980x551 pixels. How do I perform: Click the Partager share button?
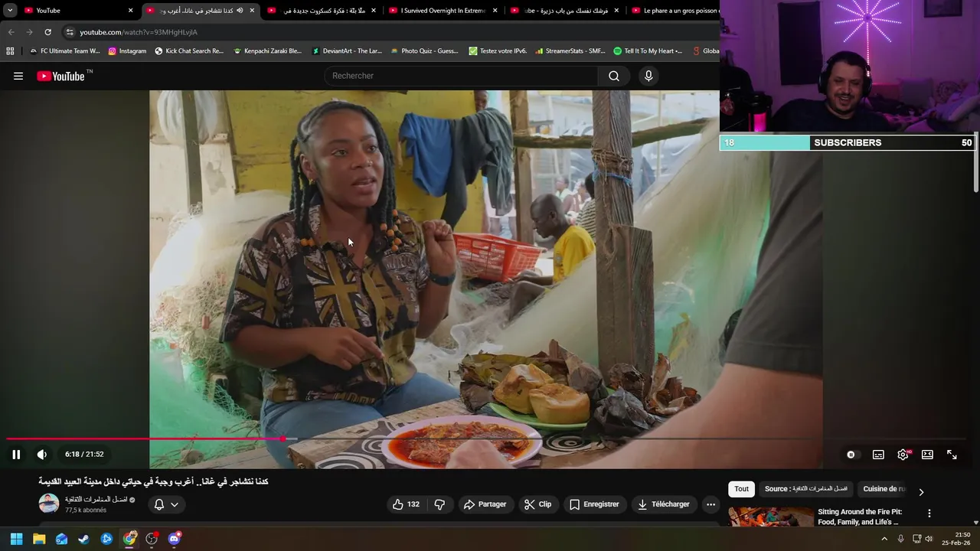485,504
